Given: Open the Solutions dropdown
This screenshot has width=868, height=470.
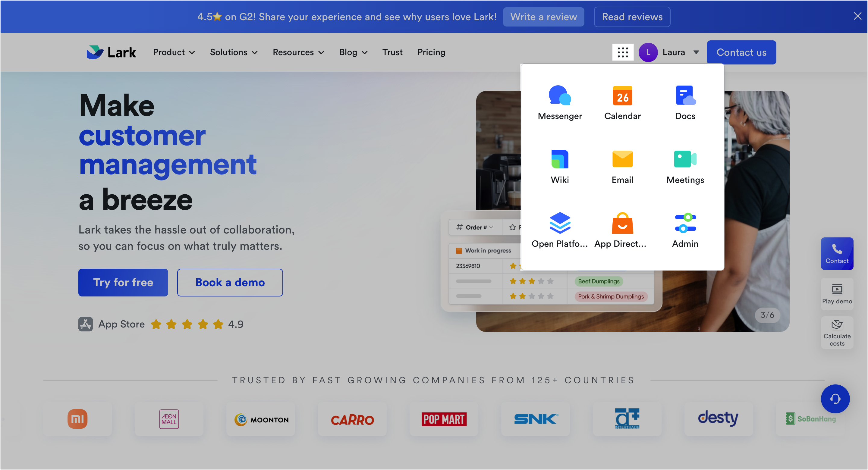Looking at the screenshot, I should [234, 52].
